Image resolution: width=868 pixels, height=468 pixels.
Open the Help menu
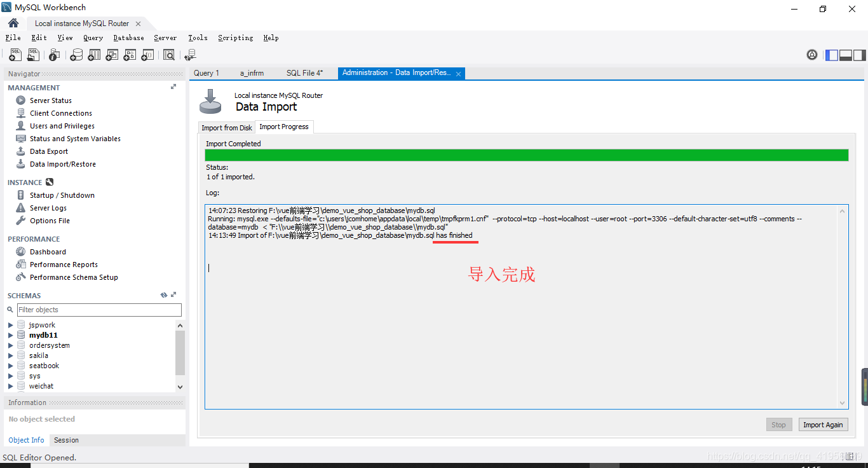tap(271, 38)
